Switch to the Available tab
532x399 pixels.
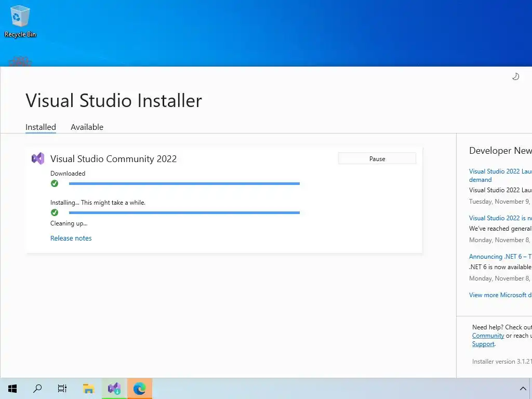coord(87,127)
